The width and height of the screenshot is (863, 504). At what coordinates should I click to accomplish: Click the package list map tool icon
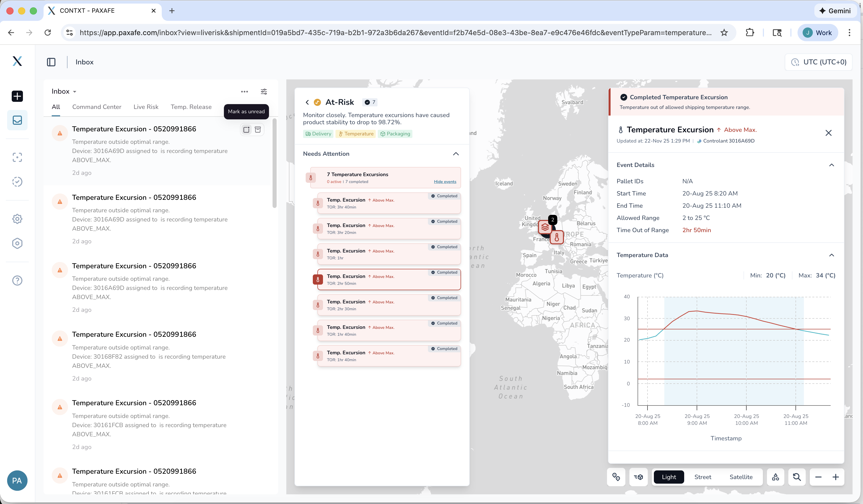click(x=638, y=477)
